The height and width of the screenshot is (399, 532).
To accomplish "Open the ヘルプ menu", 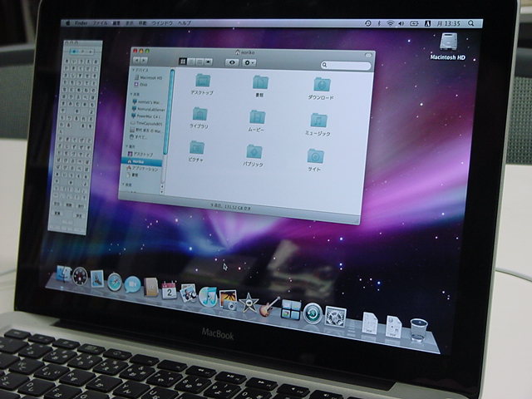I will pyautogui.click(x=184, y=23).
